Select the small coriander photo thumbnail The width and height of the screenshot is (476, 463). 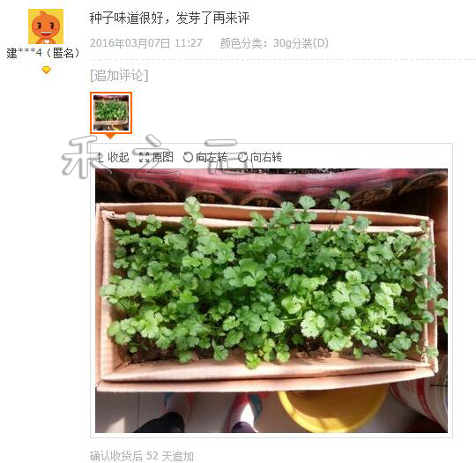coord(111,113)
